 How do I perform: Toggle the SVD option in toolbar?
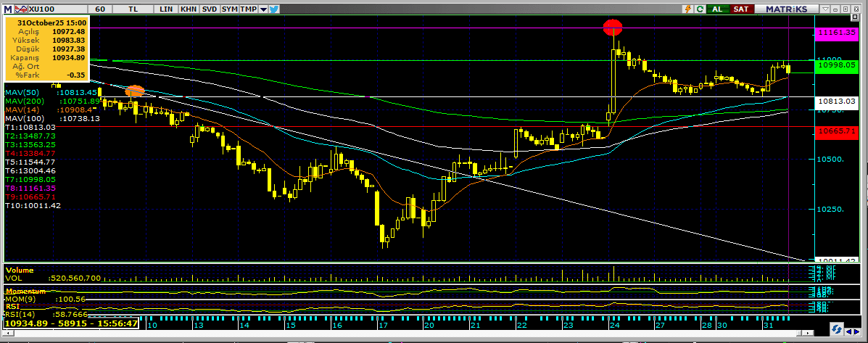[209, 9]
